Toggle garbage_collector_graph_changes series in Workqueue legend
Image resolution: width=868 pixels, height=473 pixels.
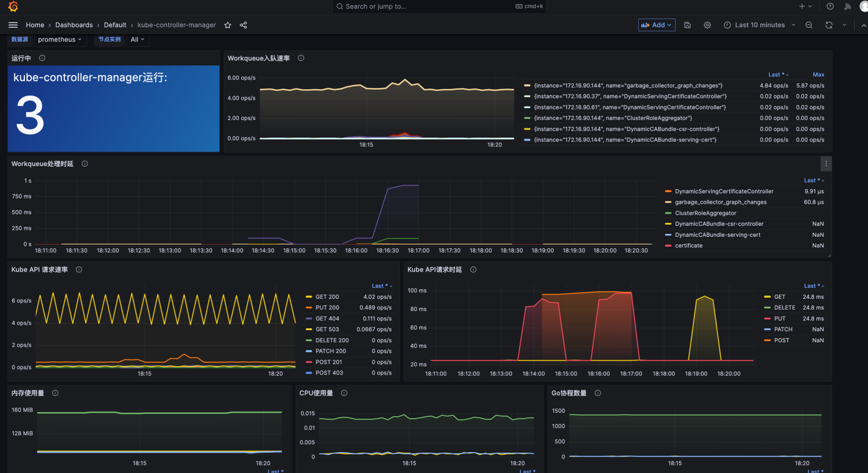pyautogui.click(x=720, y=203)
